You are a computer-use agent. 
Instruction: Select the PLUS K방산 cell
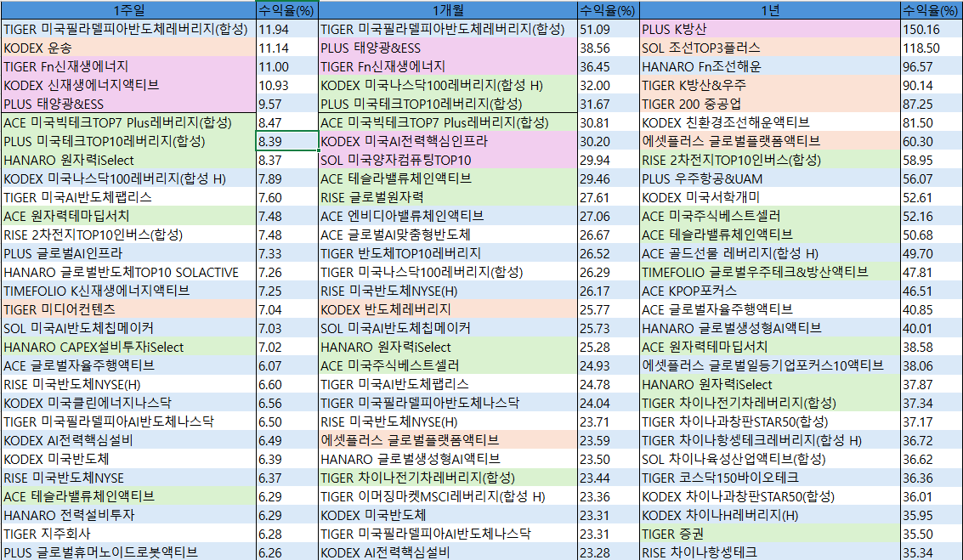click(x=770, y=30)
